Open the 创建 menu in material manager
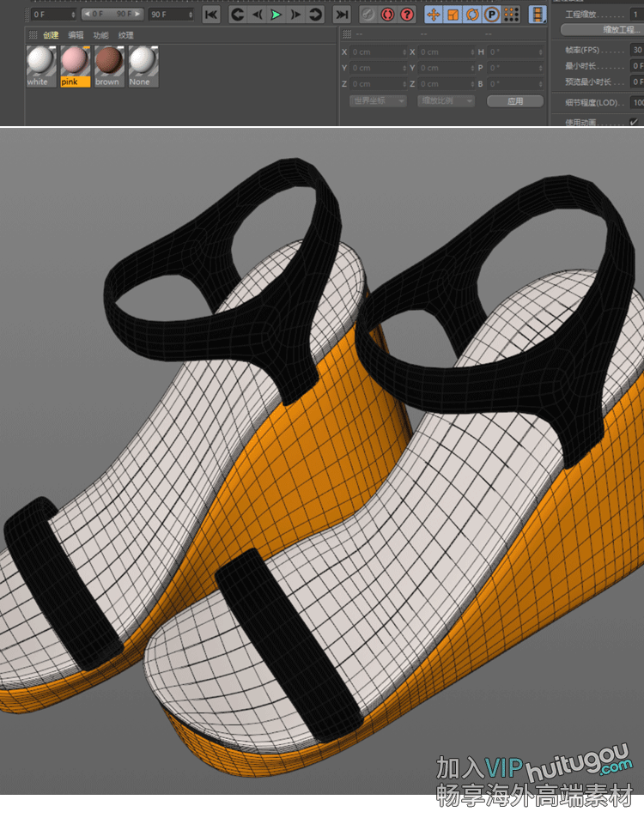This screenshot has height=824, width=644. tap(51, 35)
